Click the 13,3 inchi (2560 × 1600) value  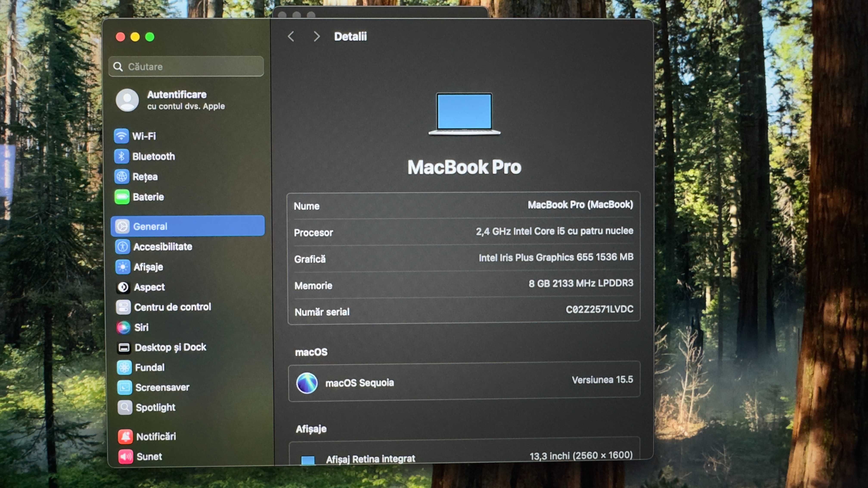coord(581,455)
